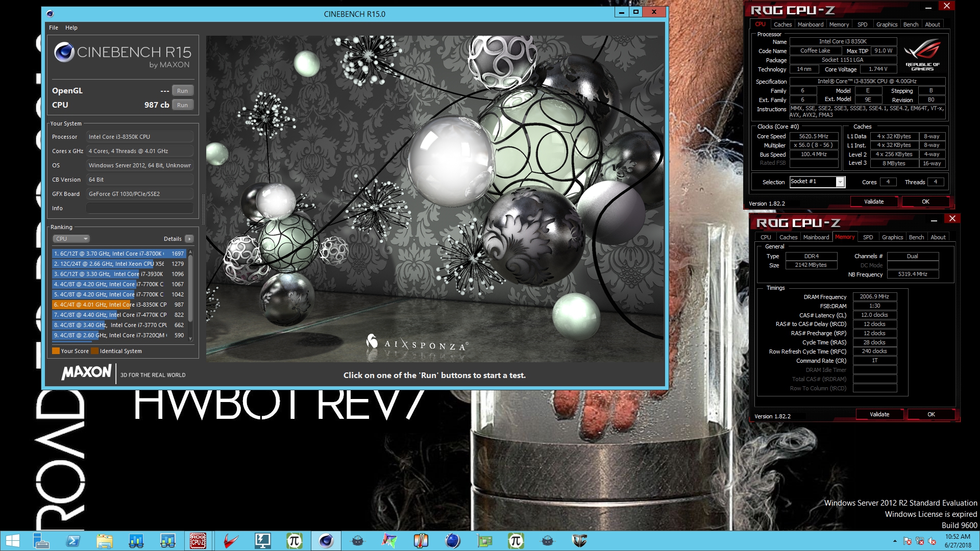The width and height of the screenshot is (980, 551).
Task: Click the orange Your Score swatch
Action: [x=56, y=351]
